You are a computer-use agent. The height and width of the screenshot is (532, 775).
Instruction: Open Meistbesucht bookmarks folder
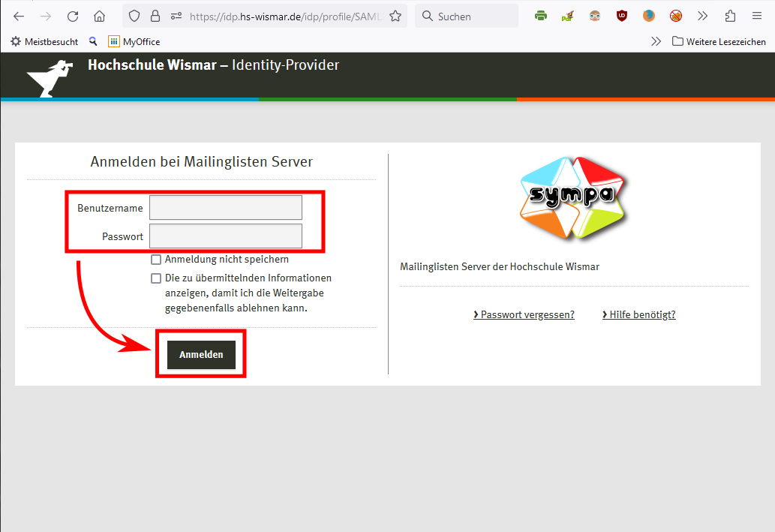44,41
